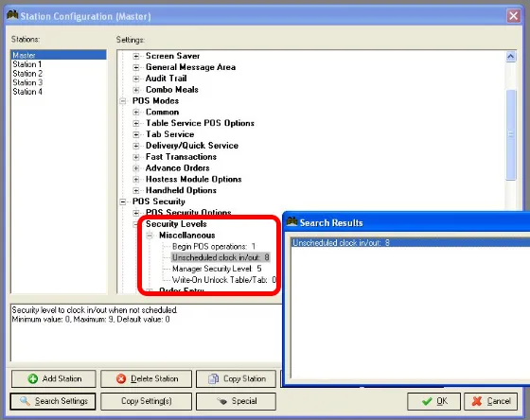Expand Table Service POS Options
The width and height of the screenshot is (530, 420).
pos(136,123)
